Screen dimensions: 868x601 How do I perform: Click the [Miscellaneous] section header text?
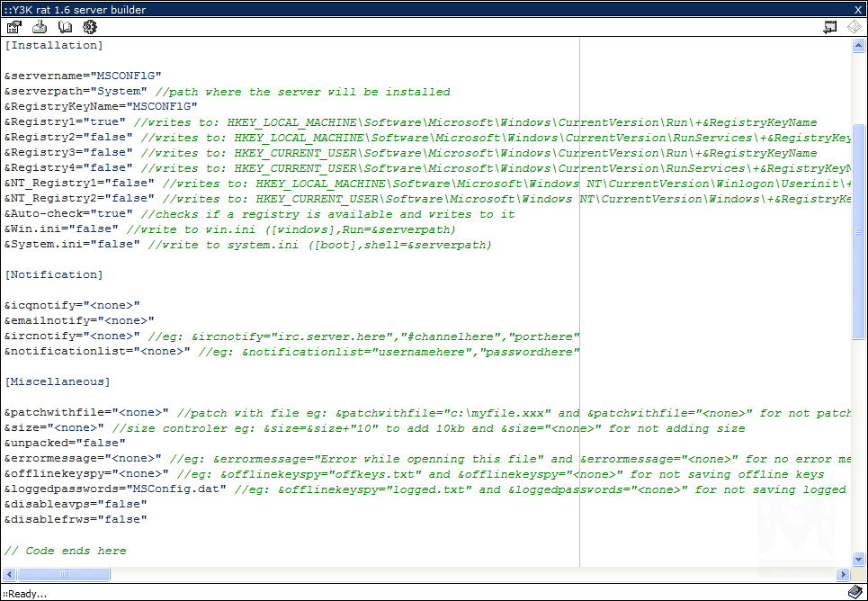coord(58,381)
